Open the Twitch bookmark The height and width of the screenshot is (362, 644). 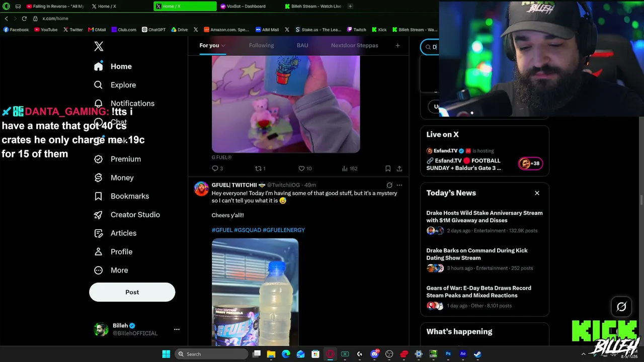[357, 30]
